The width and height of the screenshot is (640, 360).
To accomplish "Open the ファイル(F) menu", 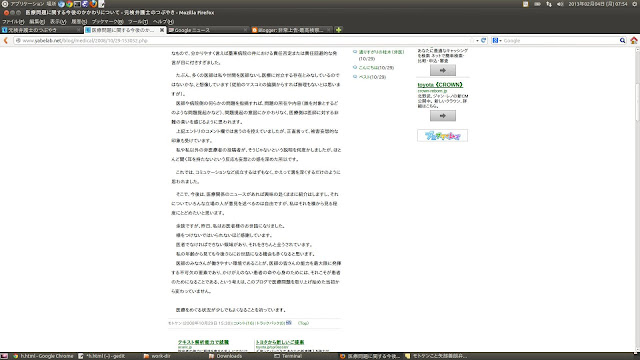I will [13, 22].
